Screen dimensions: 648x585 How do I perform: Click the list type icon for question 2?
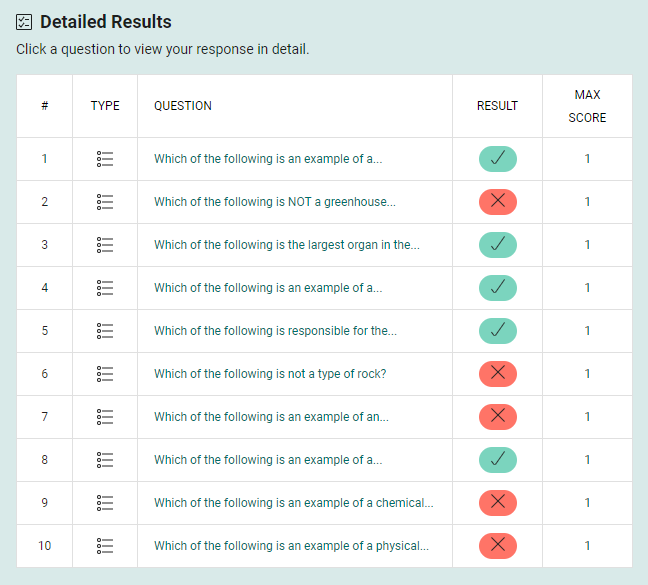(105, 202)
